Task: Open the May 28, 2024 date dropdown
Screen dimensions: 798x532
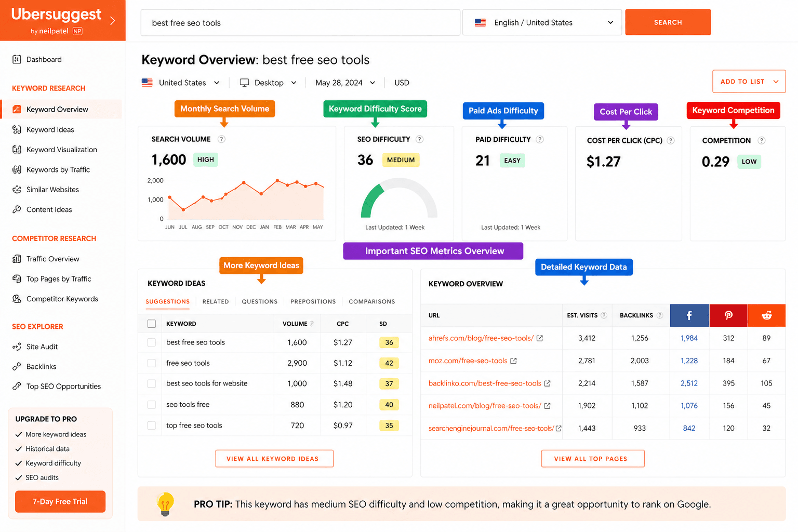Action: (x=345, y=83)
